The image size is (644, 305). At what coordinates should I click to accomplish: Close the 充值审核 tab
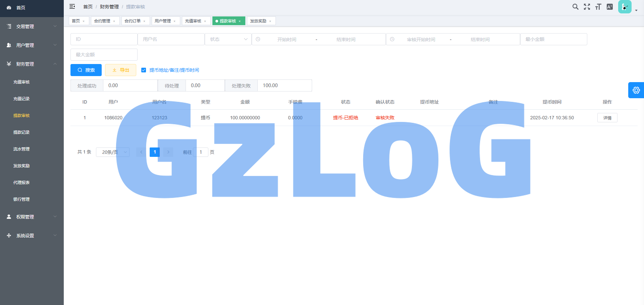[205, 21]
